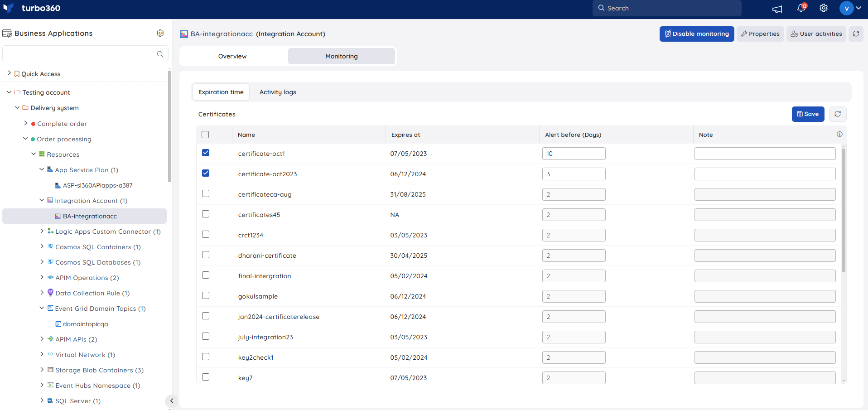This screenshot has width=868, height=410.
Task: Check the certificates45 checkbox
Action: coord(206,214)
